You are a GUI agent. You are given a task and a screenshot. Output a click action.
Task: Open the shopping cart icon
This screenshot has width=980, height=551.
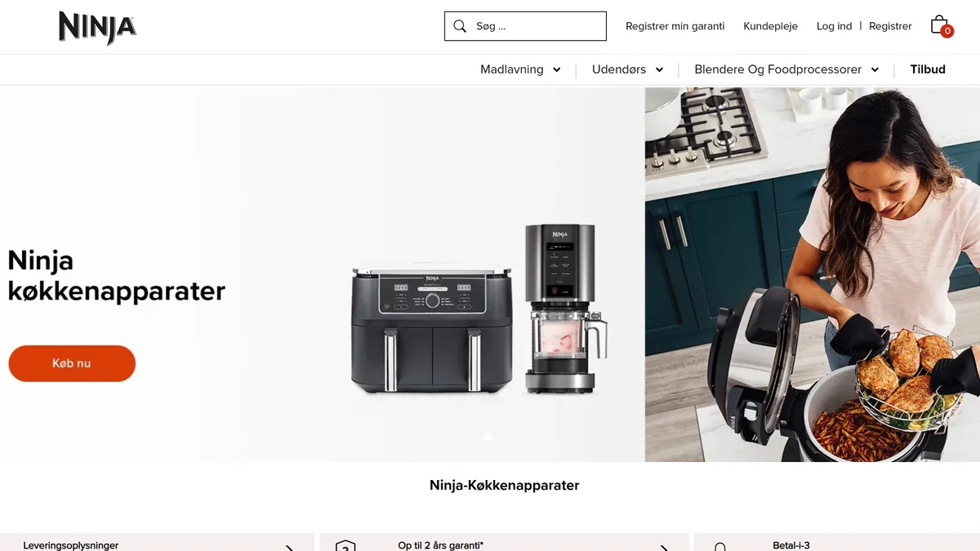tap(941, 25)
